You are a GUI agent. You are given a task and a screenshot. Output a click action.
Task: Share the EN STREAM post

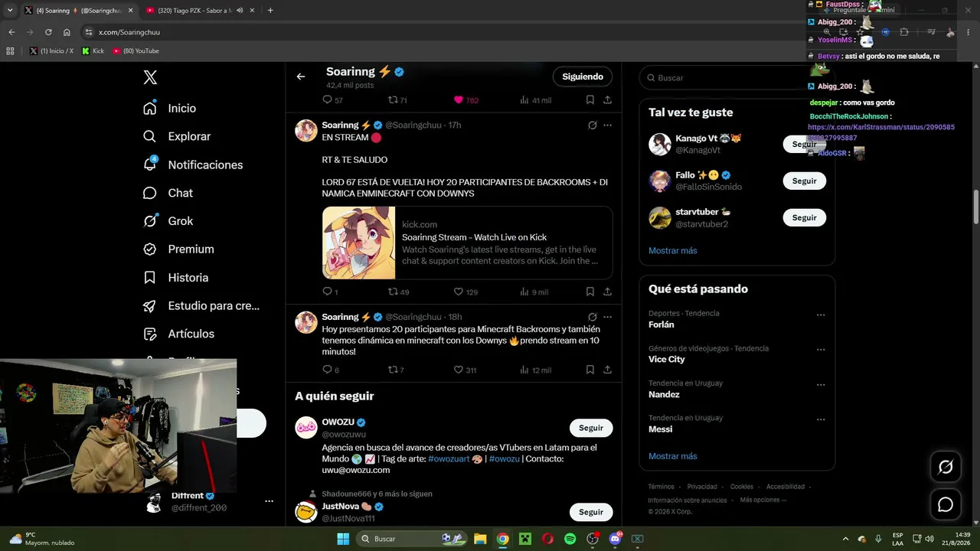607,292
